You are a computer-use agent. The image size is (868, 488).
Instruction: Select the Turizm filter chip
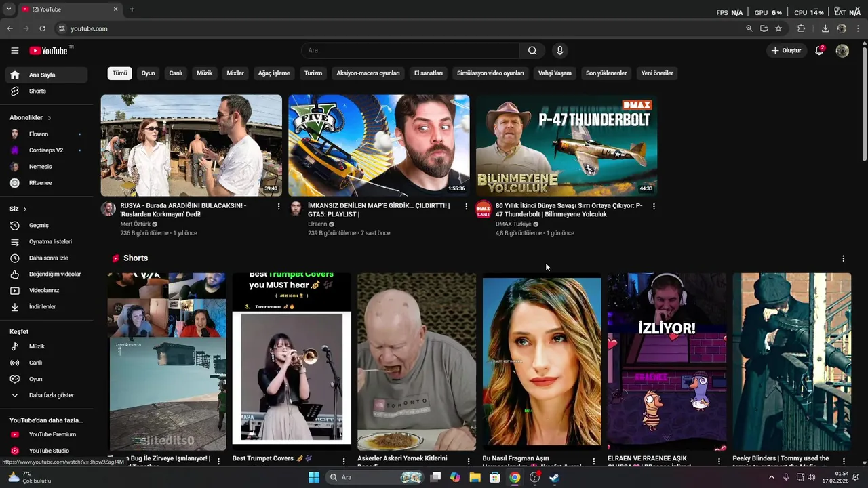tap(313, 73)
